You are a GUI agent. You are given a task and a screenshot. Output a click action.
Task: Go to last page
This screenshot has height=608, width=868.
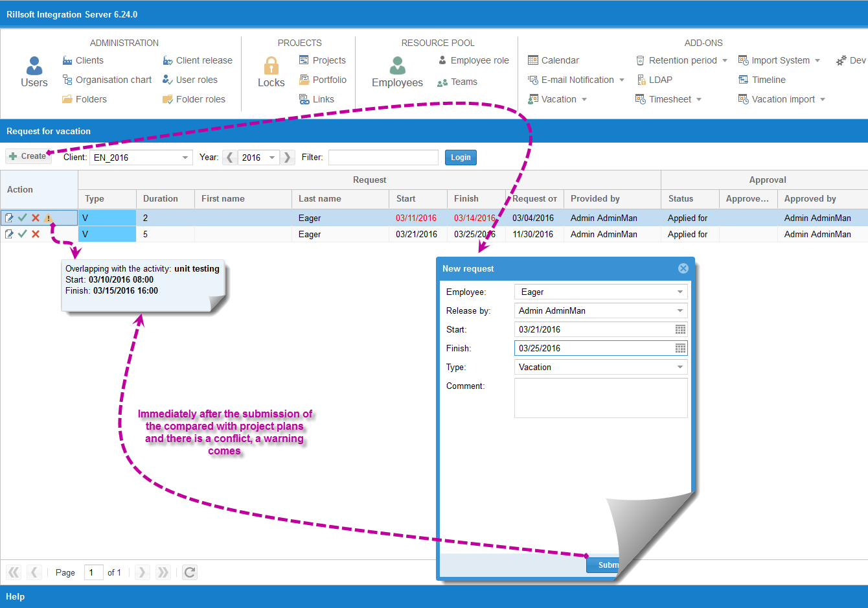[x=163, y=572]
